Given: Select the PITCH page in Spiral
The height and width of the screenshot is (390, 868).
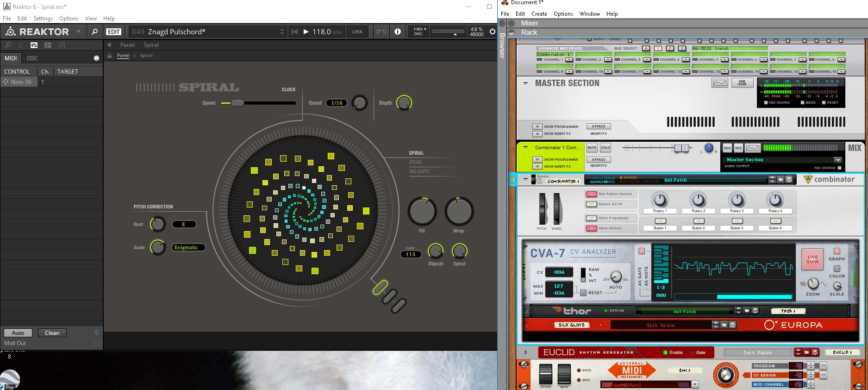Looking at the screenshot, I should pos(416,162).
